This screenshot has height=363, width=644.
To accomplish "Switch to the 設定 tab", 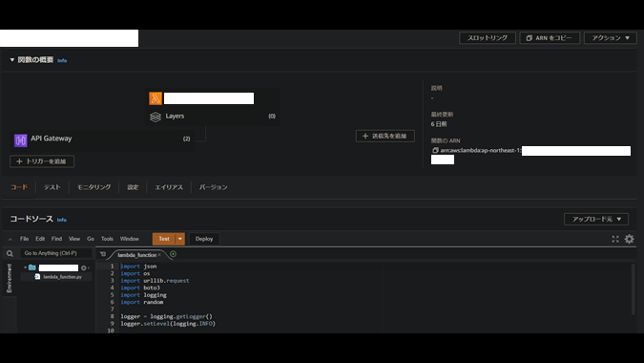I will (x=133, y=187).
